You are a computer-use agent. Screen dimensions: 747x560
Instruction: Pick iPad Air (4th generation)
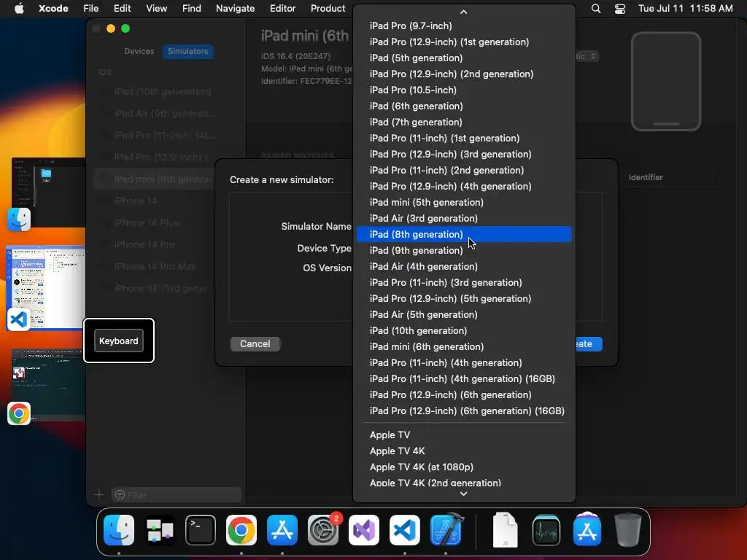coord(463,267)
